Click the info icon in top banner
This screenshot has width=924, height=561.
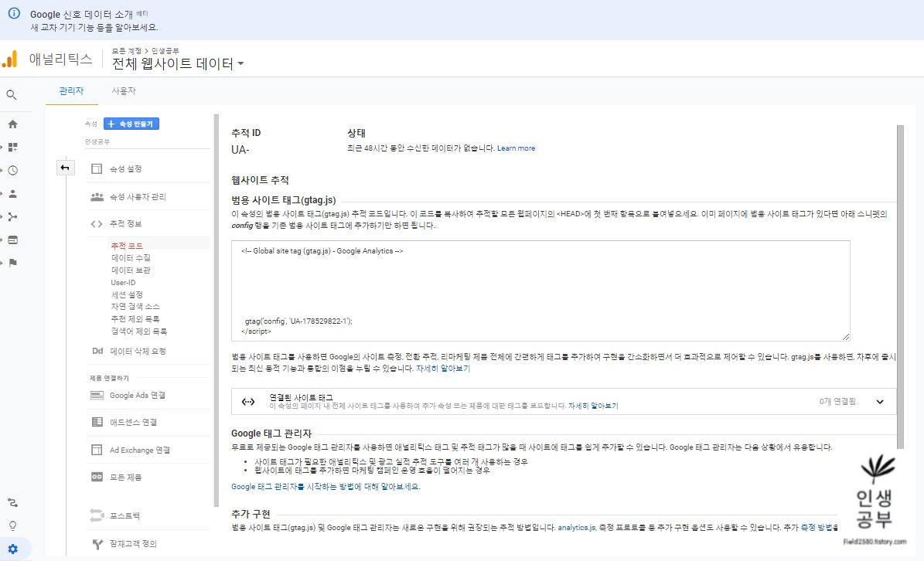pos(14,14)
